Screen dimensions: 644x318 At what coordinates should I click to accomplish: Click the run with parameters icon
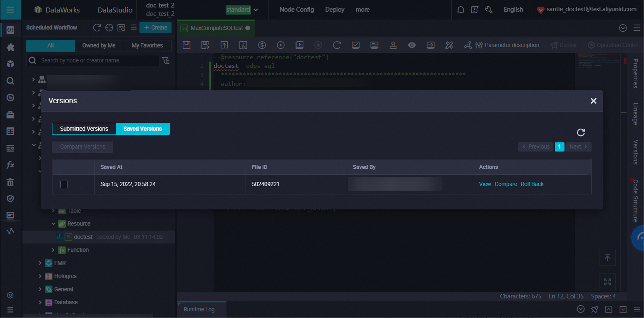[299, 45]
